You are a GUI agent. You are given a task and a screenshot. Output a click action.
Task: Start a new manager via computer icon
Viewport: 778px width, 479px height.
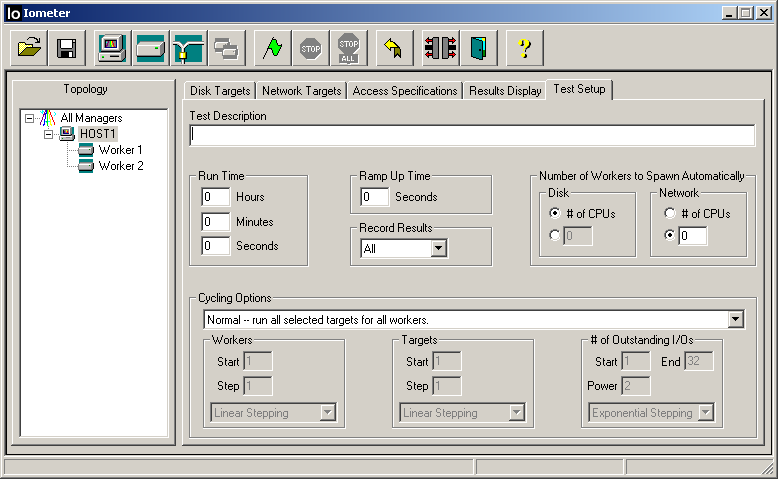coord(112,48)
